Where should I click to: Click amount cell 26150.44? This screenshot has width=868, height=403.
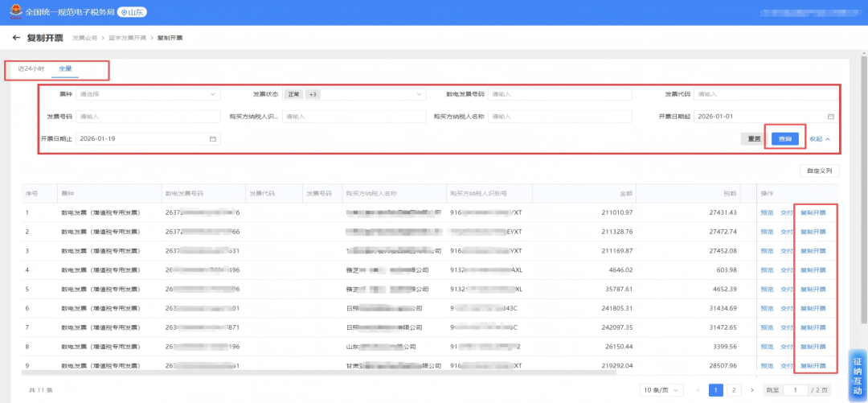[619, 347]
